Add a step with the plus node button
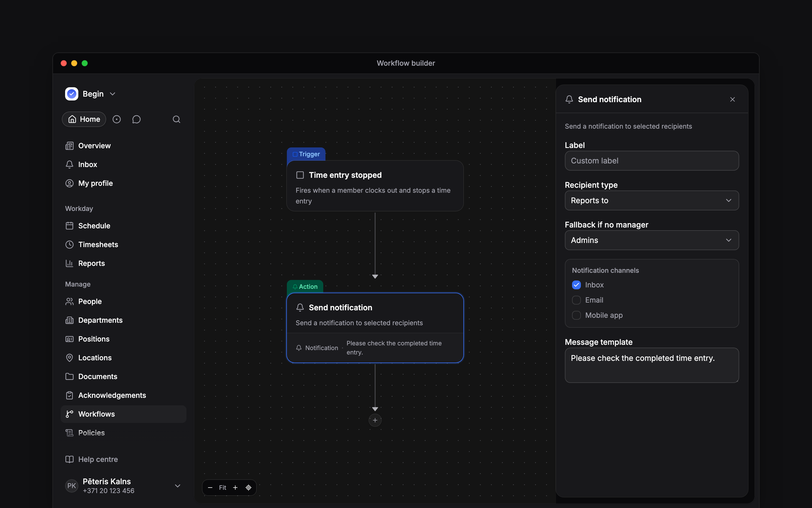812x508 pixels. click(x=375, y=420)
